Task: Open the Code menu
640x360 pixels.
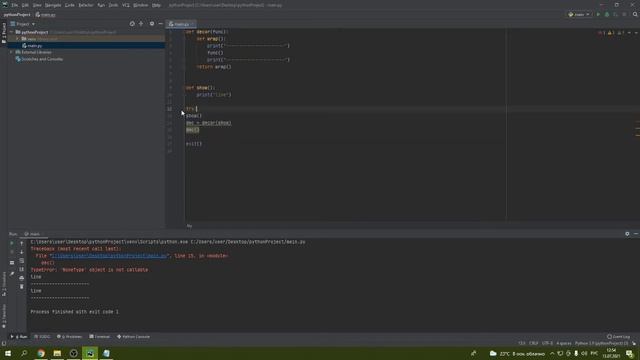Action: coord(70,5)
